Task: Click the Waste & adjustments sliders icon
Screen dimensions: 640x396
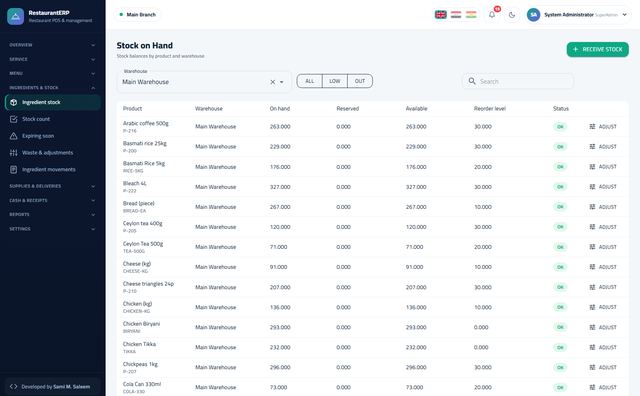Action: [x=13, y=153]
